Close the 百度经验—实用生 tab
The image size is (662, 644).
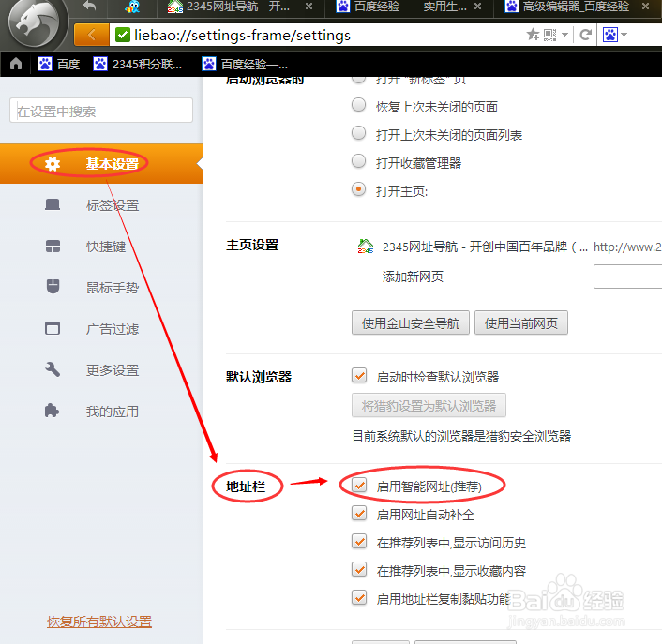[477, 7]
